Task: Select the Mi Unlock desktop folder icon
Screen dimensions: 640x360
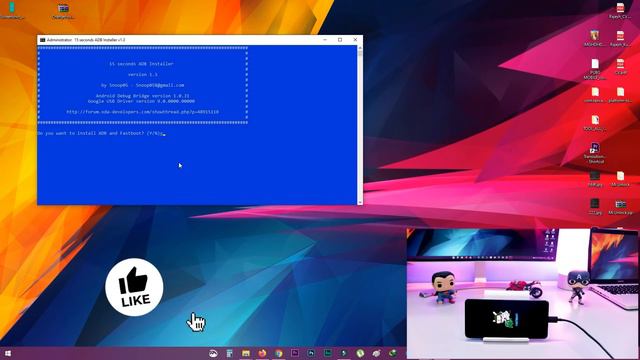Action: 620,179
